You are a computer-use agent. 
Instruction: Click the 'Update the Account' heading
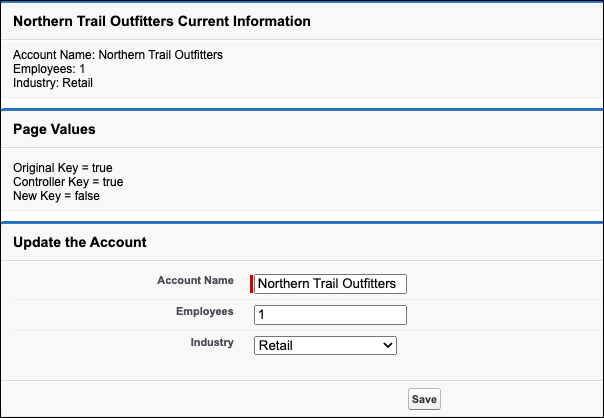[80, 242]
